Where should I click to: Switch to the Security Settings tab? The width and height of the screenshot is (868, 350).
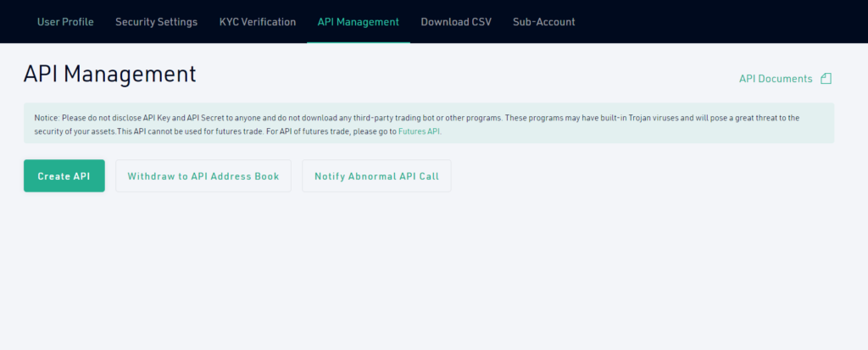[157, 22]
